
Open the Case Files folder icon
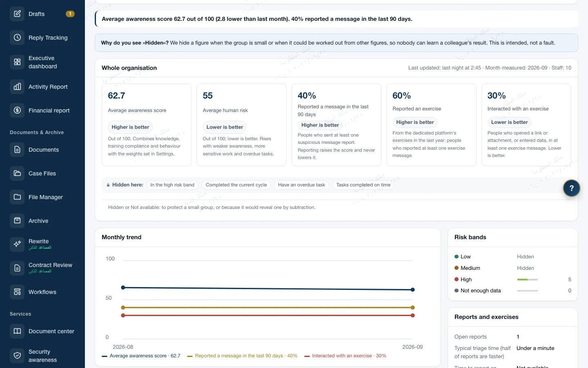click(x=17, y=173)
